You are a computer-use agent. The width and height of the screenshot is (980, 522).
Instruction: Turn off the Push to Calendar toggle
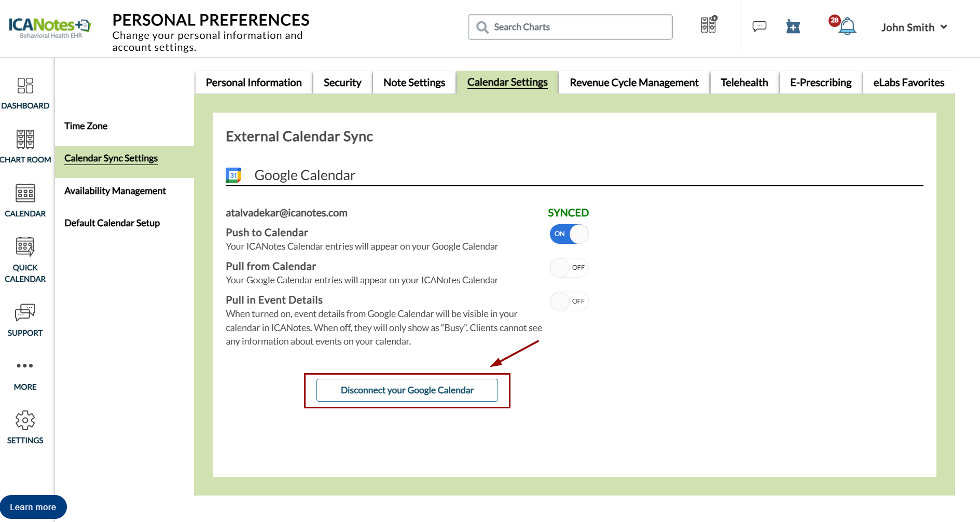click(569, 234)
